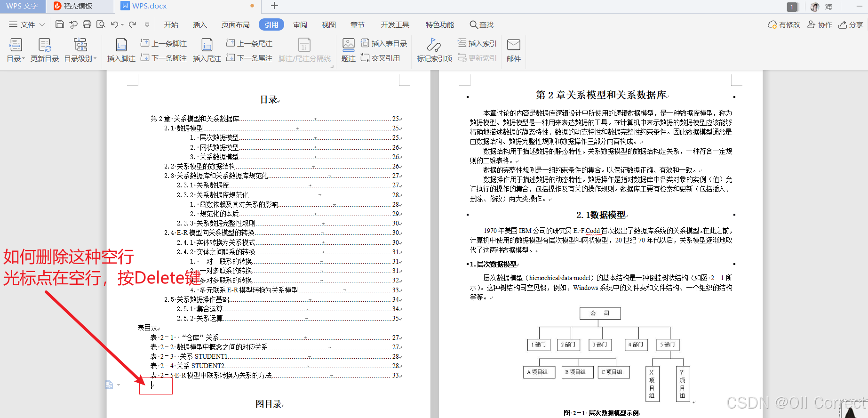Open footnote settings dialog launcher
The width and height of the screenshot is (868, 418).
332,66
